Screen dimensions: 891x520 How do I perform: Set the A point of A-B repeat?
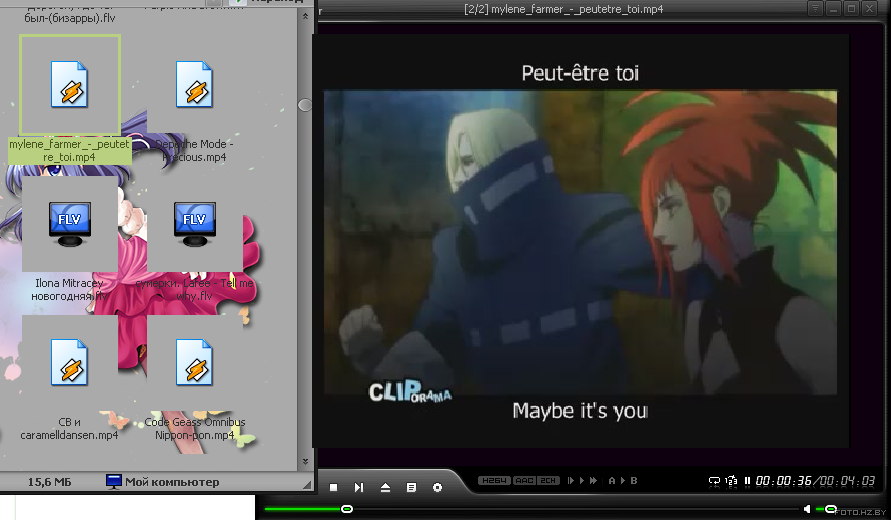(612, 481)
